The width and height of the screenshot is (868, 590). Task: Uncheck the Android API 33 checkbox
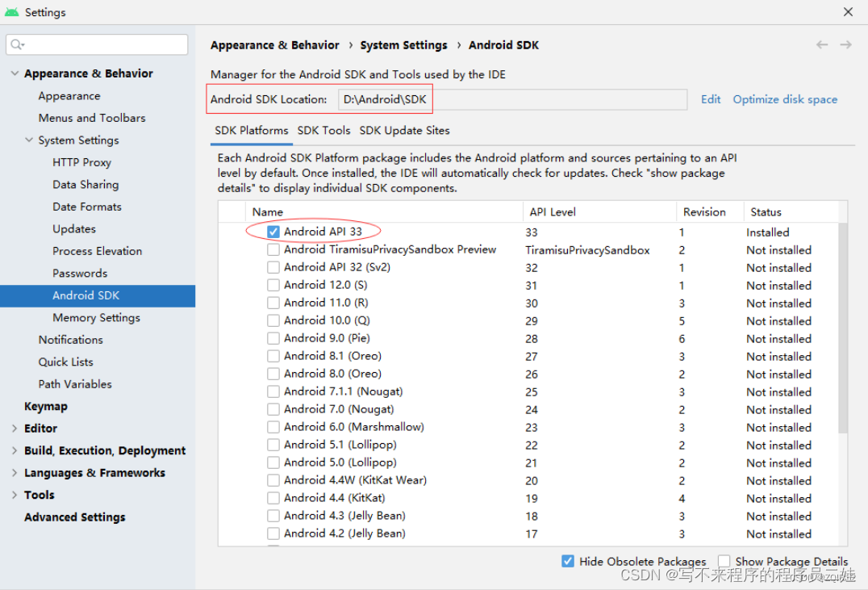point(273,232)
